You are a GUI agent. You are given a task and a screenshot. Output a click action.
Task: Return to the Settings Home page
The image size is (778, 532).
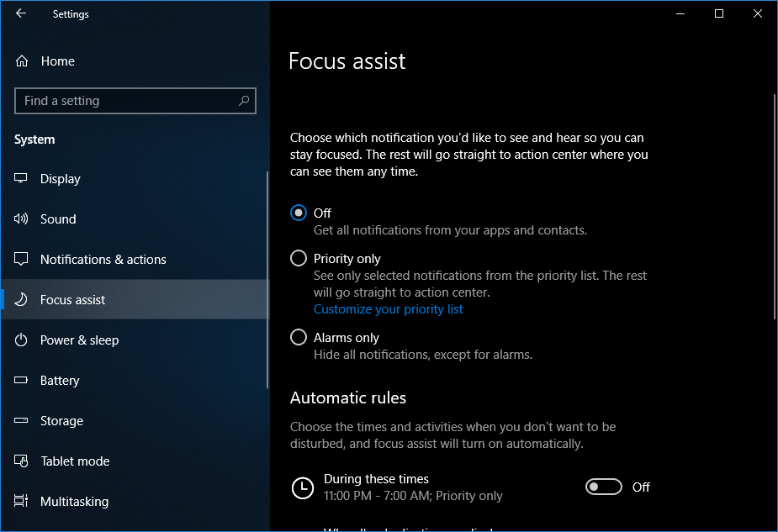click(57, 61)
